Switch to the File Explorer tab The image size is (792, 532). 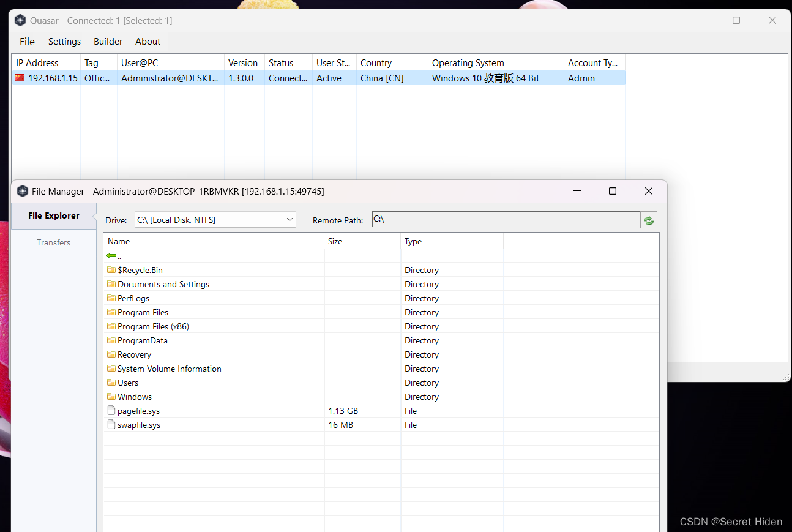(x=54, y=215)
